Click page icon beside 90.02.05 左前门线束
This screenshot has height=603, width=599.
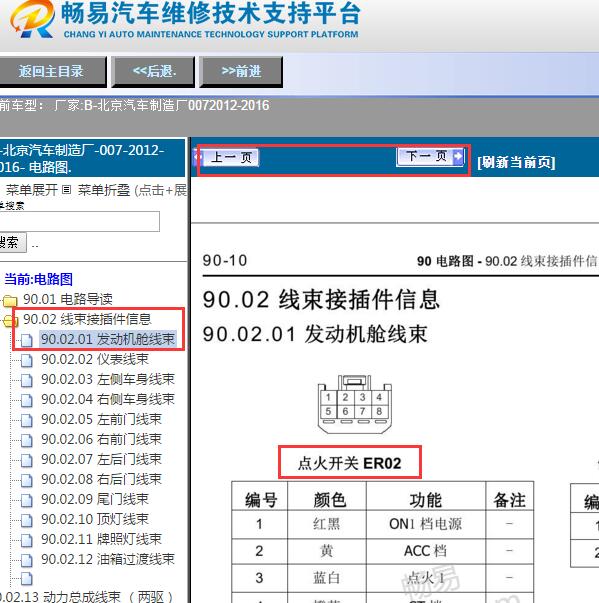pos(27,420)
